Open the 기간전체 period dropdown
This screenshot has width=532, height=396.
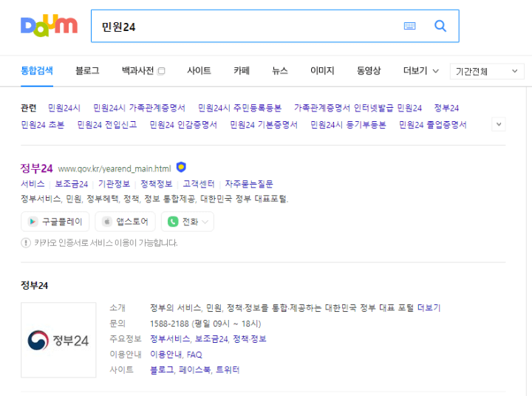(486, 71)
